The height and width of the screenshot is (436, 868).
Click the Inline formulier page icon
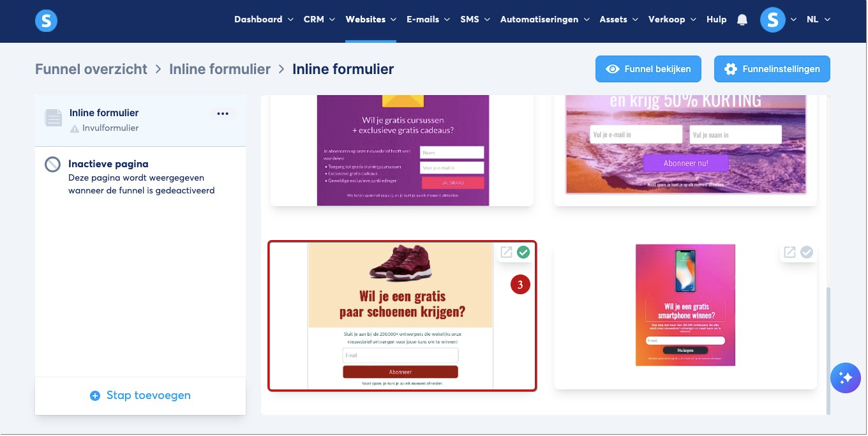tap(54, 118)
